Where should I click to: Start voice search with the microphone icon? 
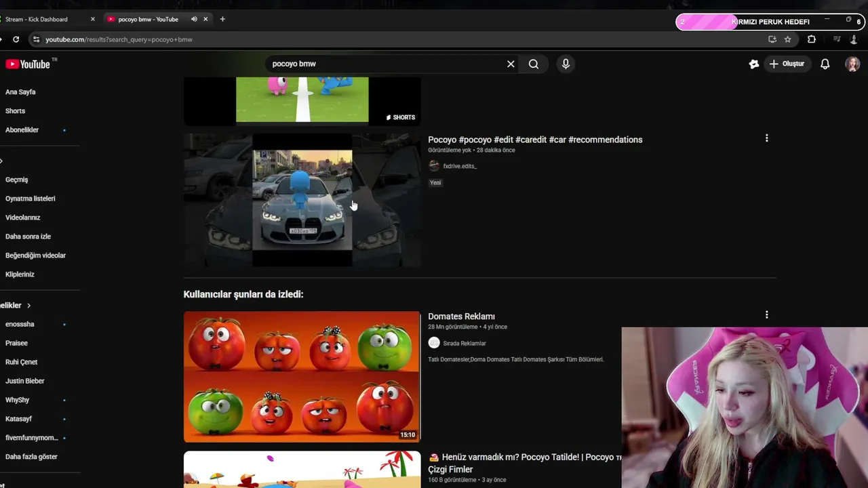pyautogui.click(x=566, y=64)
